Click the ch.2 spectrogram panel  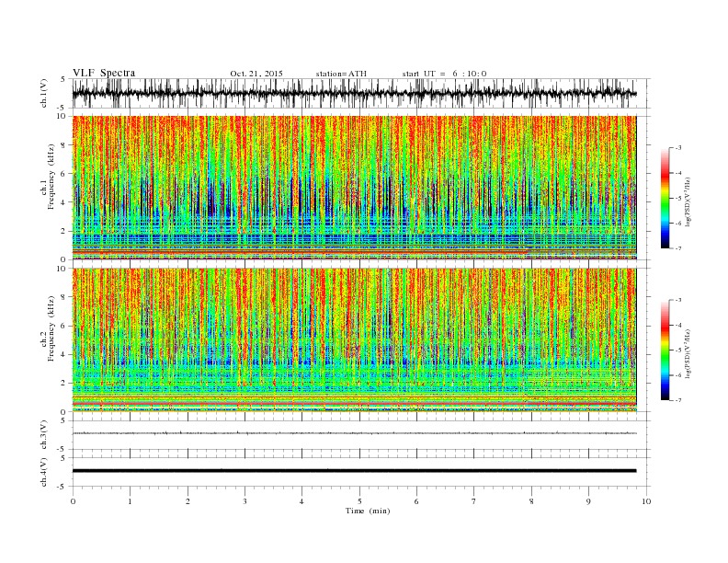coord(354,339)
